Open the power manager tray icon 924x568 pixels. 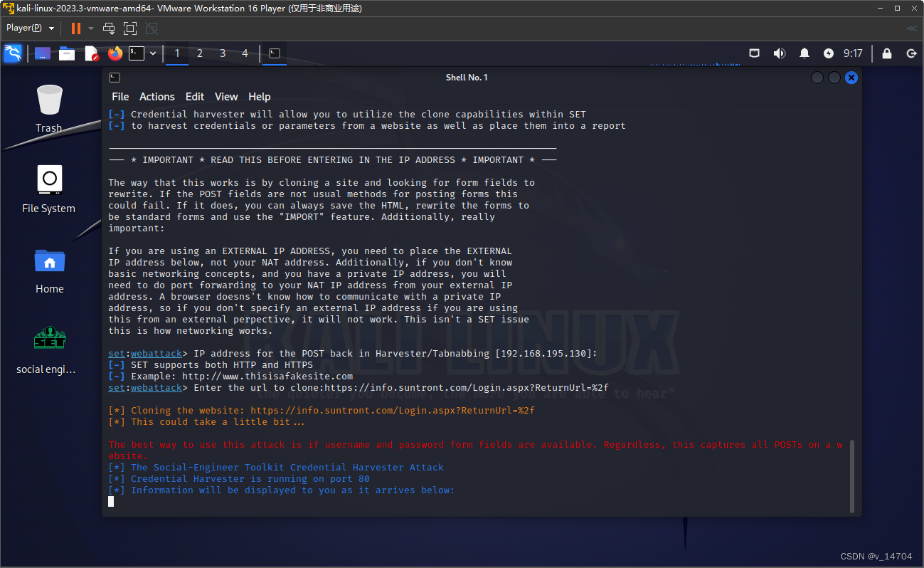[x=829, y=53]
